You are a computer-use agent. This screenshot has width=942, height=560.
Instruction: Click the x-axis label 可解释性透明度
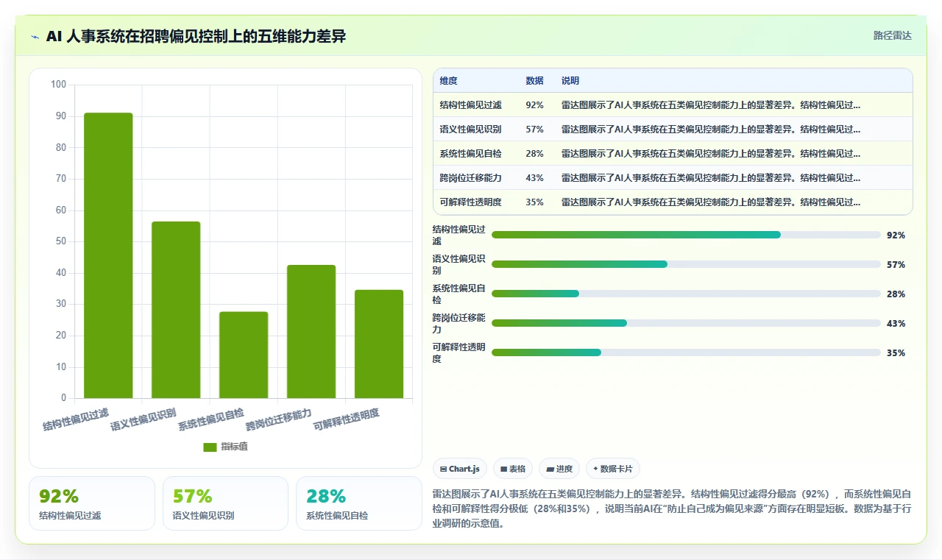tap(347, 419)
